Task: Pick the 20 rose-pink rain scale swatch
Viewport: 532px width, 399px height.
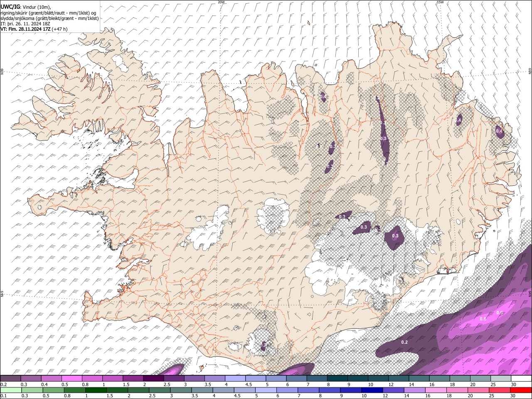Action: point(479,390)
